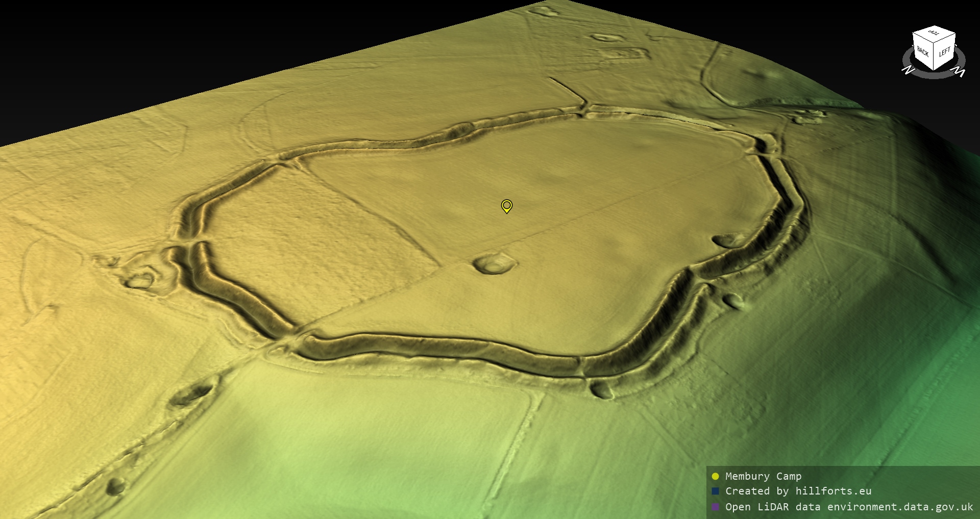The image size is (980, 519).
Task: Click the purple square legend swatch
Action: coord(715,507)
